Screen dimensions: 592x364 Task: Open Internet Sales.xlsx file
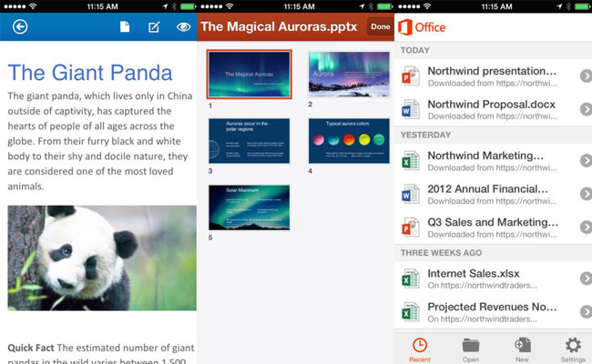pos(493,278)
